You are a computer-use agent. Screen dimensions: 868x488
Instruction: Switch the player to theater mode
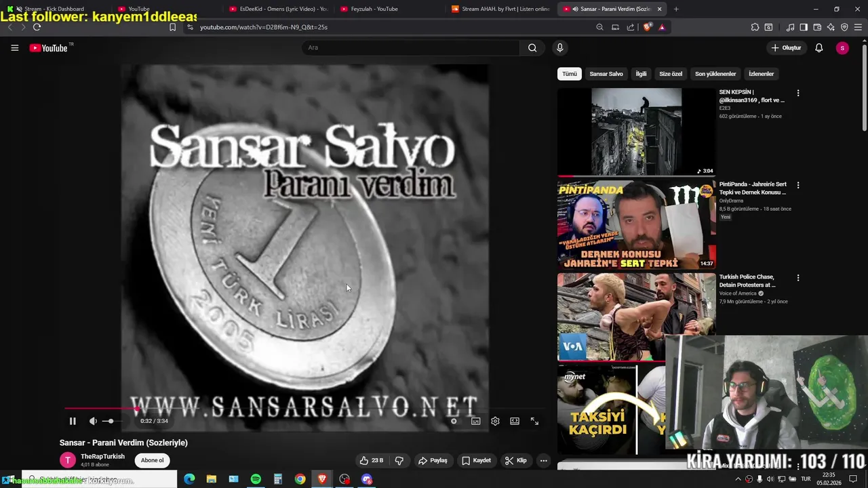[x=515, y=421]
